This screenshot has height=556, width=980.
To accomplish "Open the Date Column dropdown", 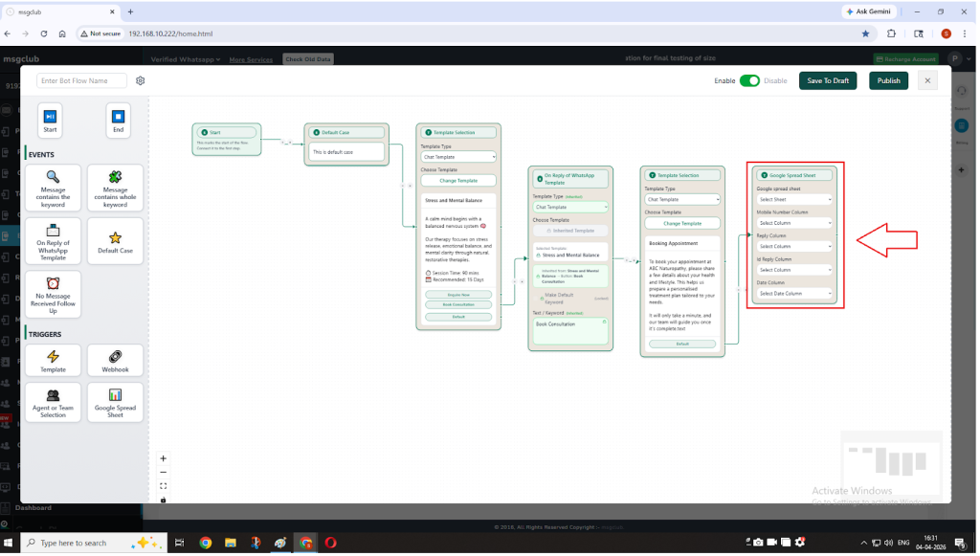I will click(x=794, y=294).
